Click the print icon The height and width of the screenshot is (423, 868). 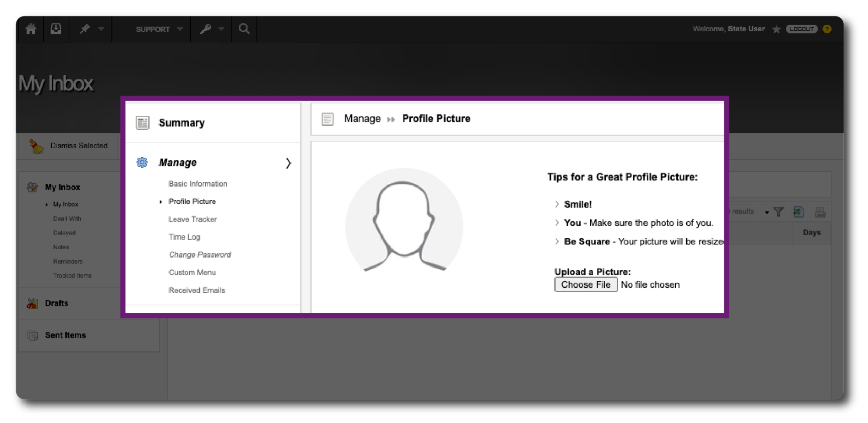pos(820,212)
